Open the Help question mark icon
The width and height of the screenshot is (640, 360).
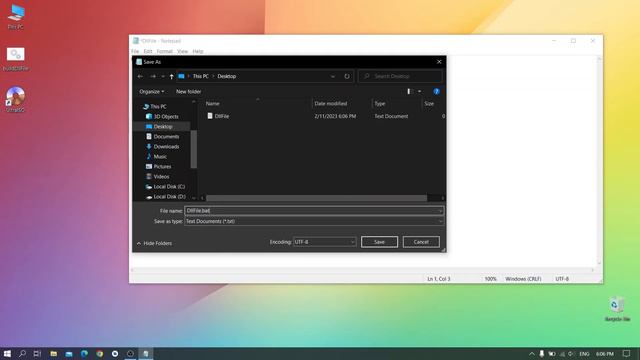tap(436, 91)
